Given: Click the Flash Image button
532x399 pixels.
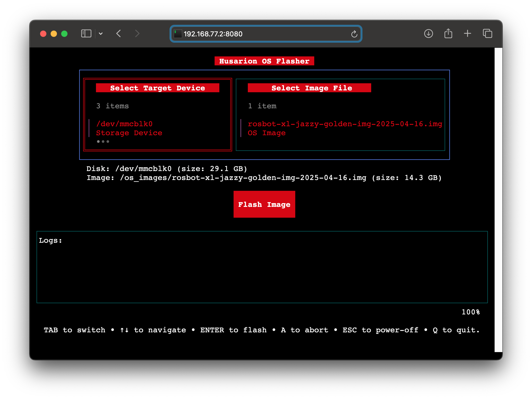Looking at the screenshot, I should [x=264, y=204].
